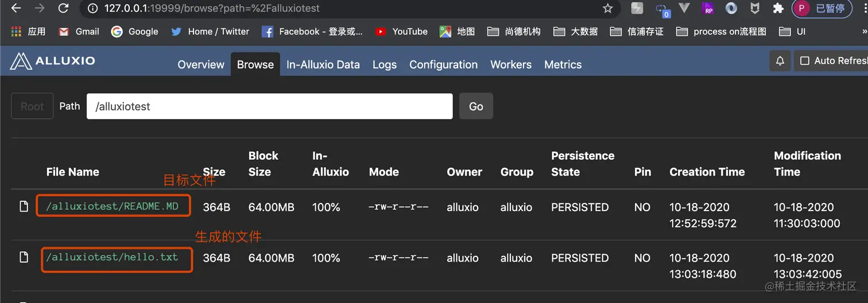Viewport: 868px width, 303px height.
Task: Click the Root button
Action: coord(32,106)
